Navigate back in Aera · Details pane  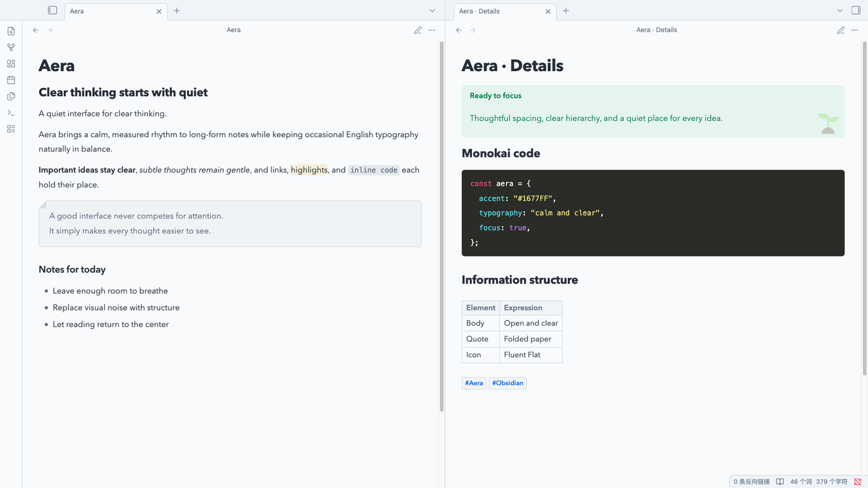(x=459, y=30)
